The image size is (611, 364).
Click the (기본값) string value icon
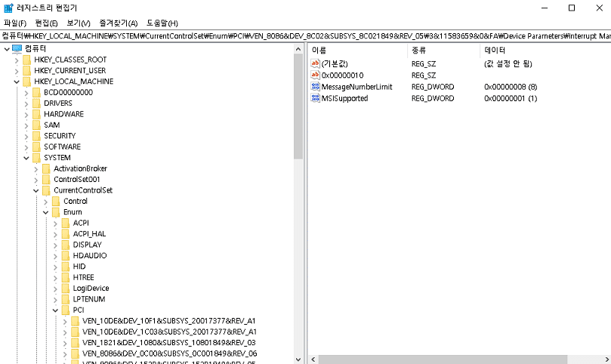pyautogui.click(x=316, y=64)
